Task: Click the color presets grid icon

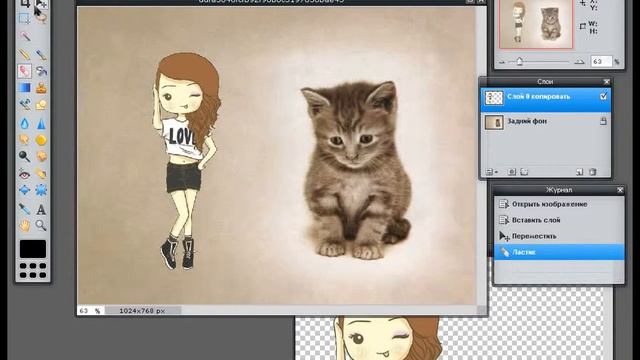Action: click(33, 270)
